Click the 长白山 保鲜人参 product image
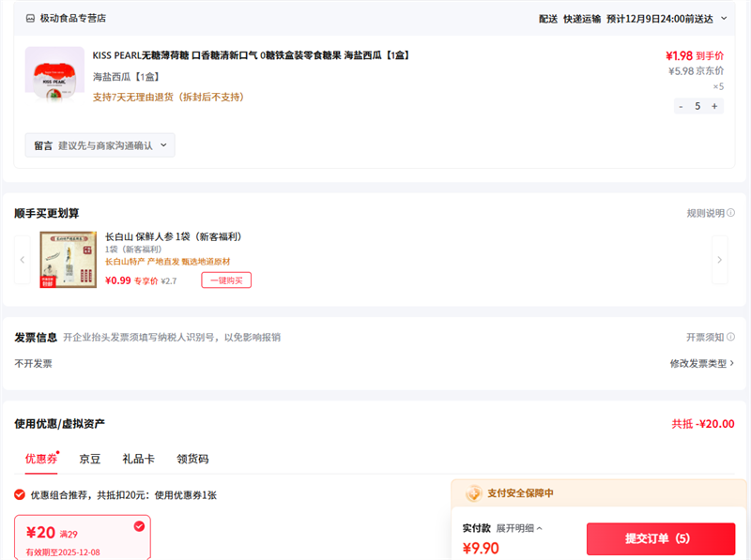 click(68, 259)
